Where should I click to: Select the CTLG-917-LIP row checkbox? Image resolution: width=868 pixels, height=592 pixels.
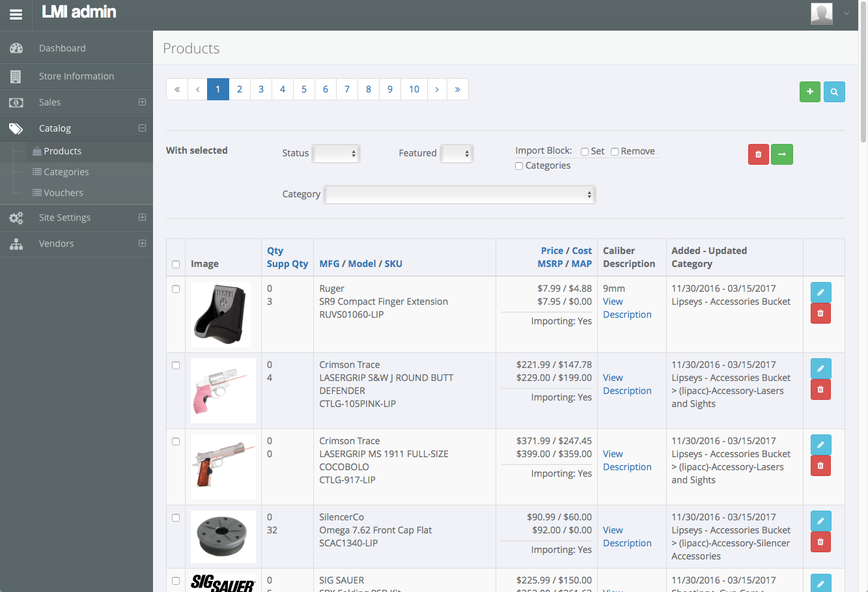176,442
